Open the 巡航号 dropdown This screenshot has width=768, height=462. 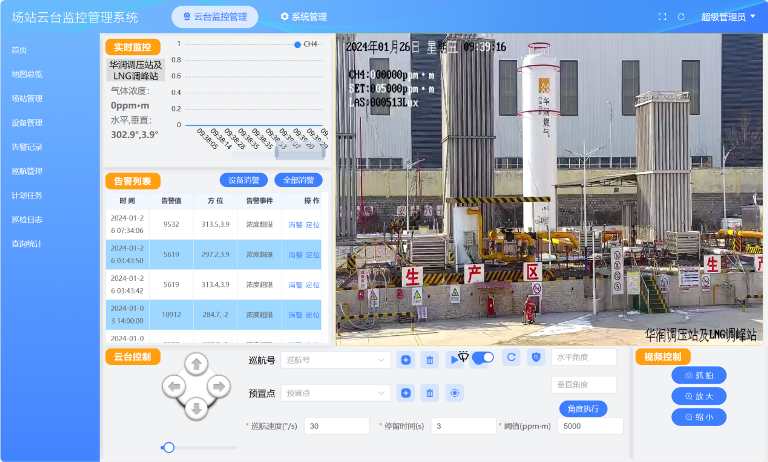(x=333, y=360)
